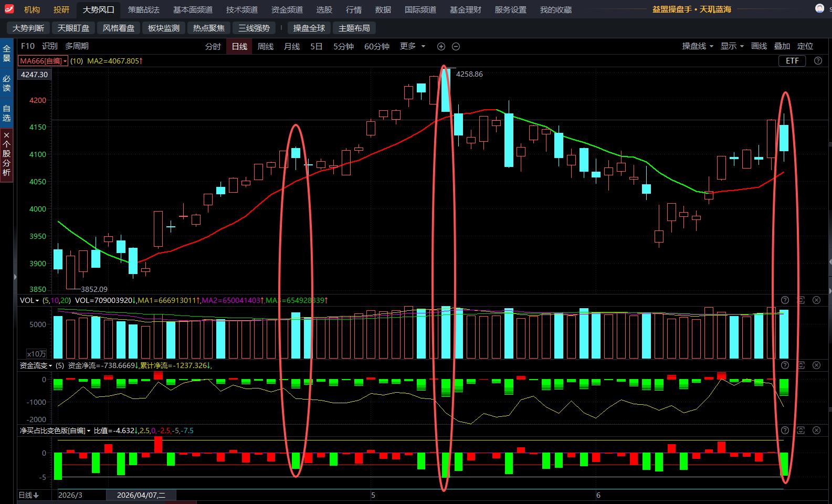
Task: Open help icon beside the ETF button
Action: 818,61
